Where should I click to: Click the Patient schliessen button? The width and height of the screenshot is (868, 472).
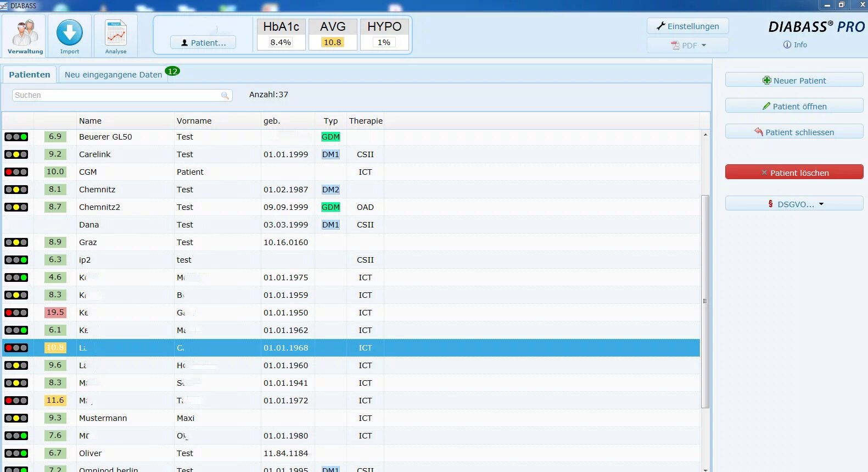click(794, 132)
